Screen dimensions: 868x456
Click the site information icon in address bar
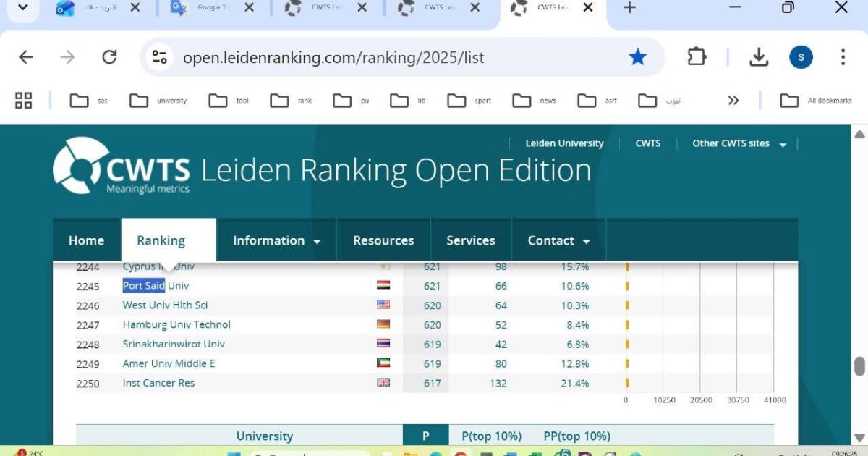pyautogui.click(x=159, y=56)
